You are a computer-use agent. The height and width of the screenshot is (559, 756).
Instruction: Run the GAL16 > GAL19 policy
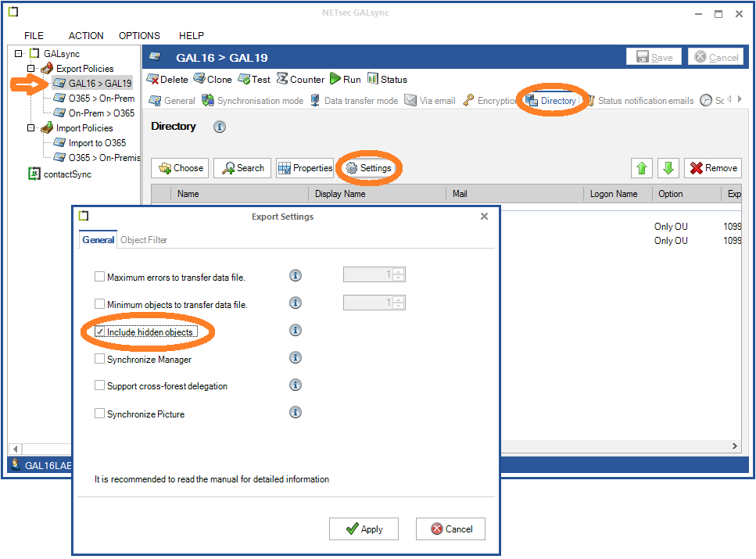[346, 79]
